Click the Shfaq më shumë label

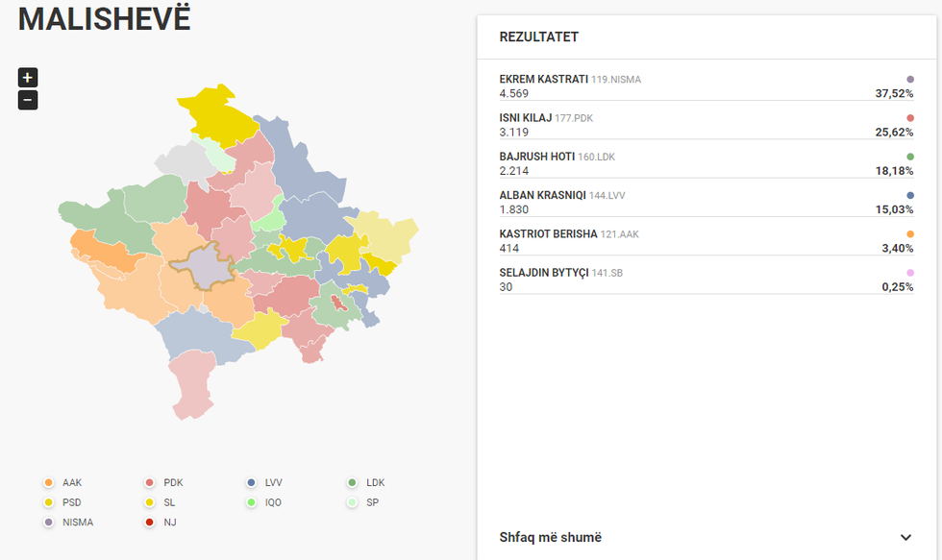coord(551,538)
